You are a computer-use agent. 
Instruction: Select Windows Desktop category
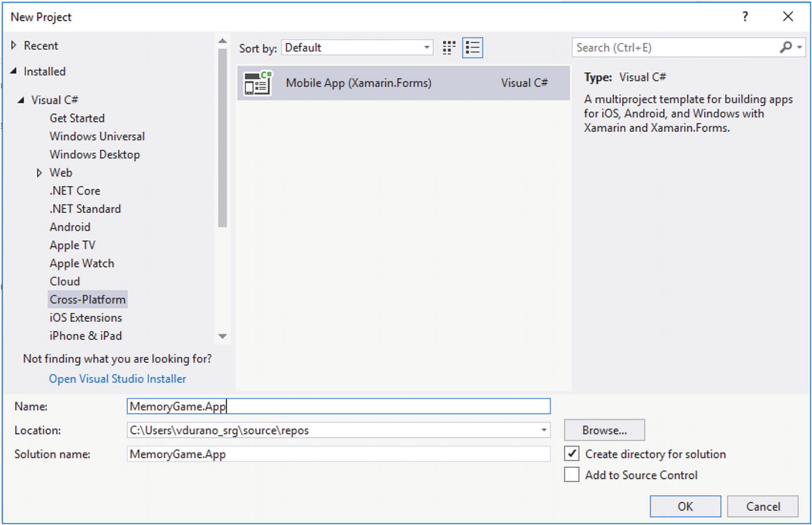click(95, 154)
